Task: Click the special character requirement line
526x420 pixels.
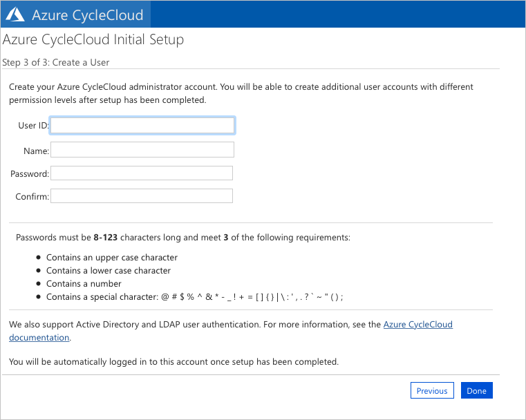Action: click(x=194, y=297)
